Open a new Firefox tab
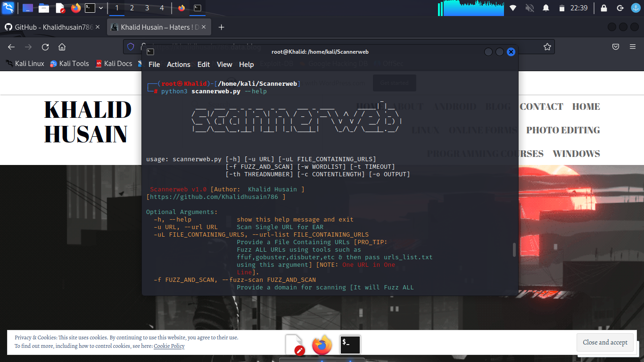The height and width of the screenshot is (362, 644). 221,27
